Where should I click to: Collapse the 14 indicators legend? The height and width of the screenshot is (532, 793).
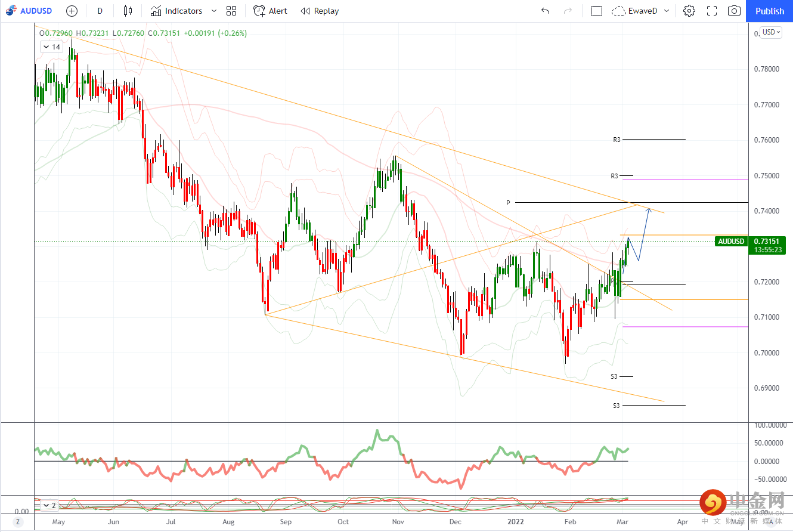coord(51,47)
